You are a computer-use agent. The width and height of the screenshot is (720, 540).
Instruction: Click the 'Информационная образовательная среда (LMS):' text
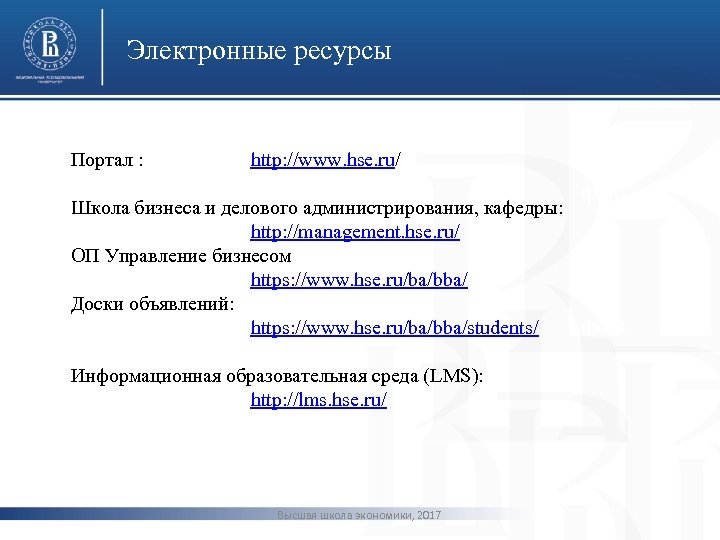pos(277,376)
